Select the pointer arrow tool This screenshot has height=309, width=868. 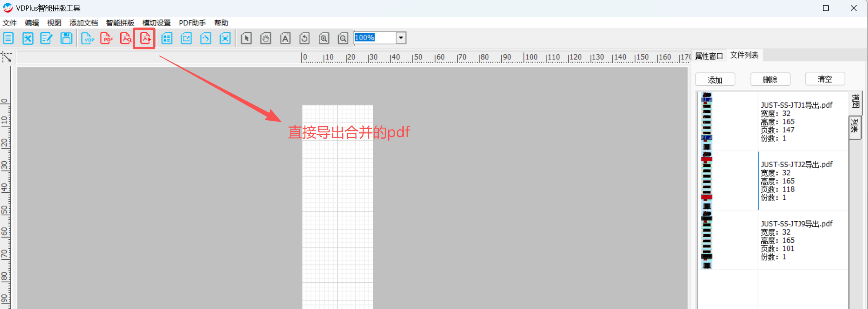(246, 38)
